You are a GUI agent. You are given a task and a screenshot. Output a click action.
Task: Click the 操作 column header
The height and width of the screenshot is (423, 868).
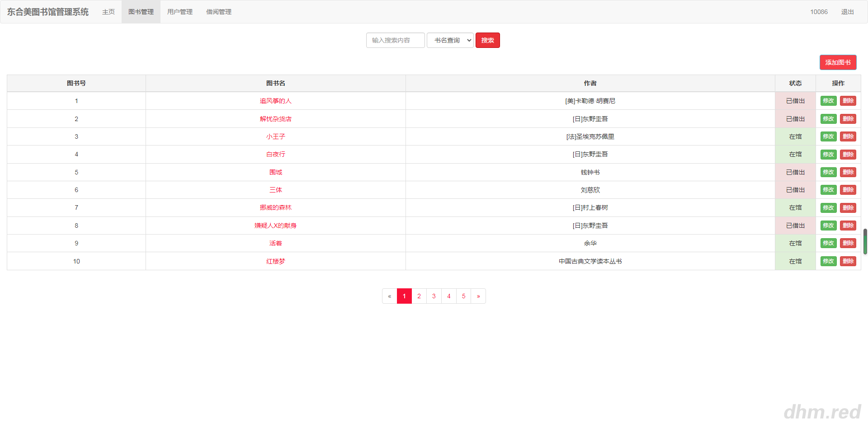[x=838, y=83]
